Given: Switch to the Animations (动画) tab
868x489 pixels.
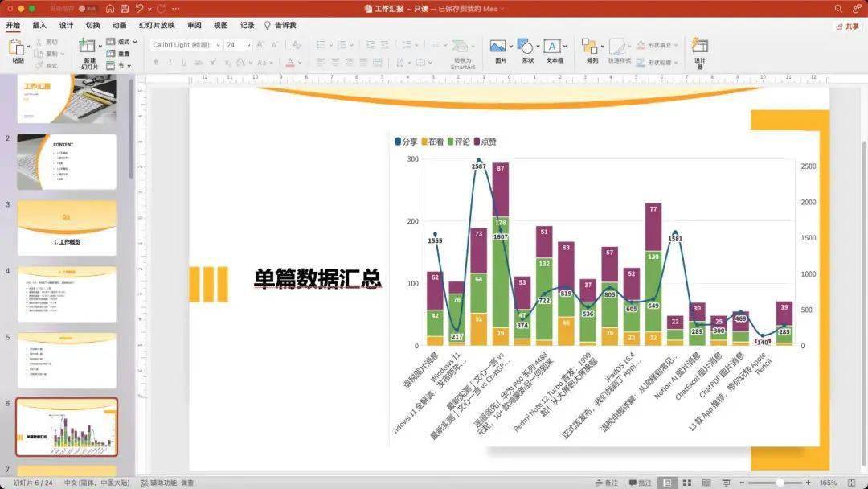Looking at the screenshot, I should point(119,25).
